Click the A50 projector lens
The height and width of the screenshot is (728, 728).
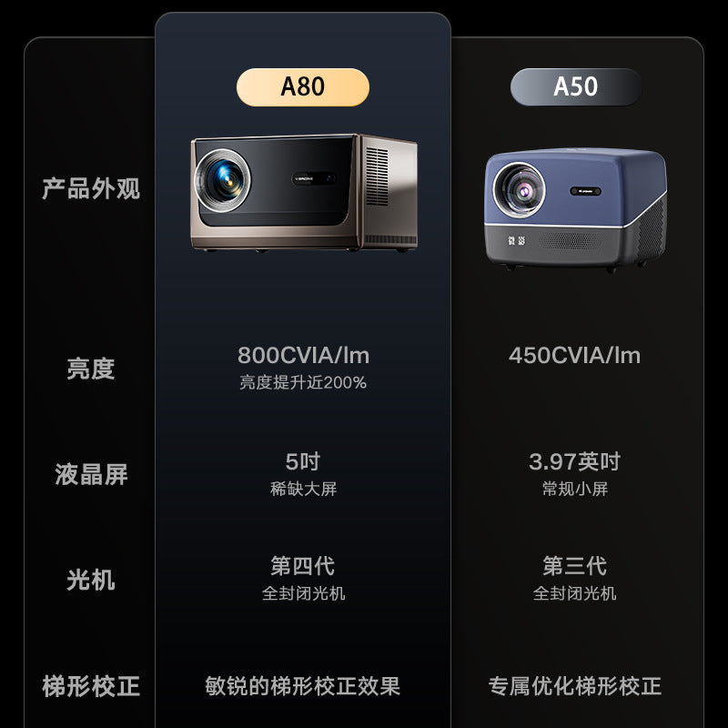click(520, 190)
